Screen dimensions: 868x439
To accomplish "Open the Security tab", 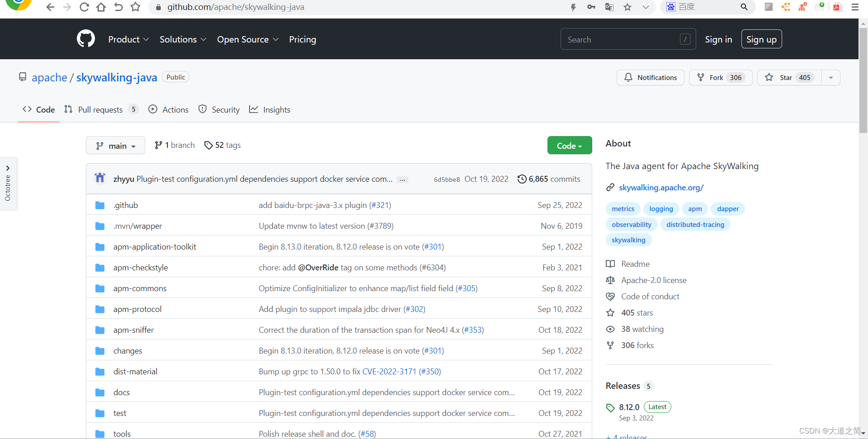I will coord(219,110).
